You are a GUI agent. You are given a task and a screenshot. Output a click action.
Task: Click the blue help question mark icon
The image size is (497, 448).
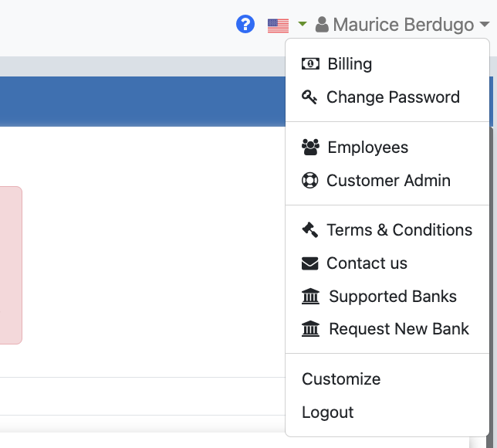(x=245, y=25)
